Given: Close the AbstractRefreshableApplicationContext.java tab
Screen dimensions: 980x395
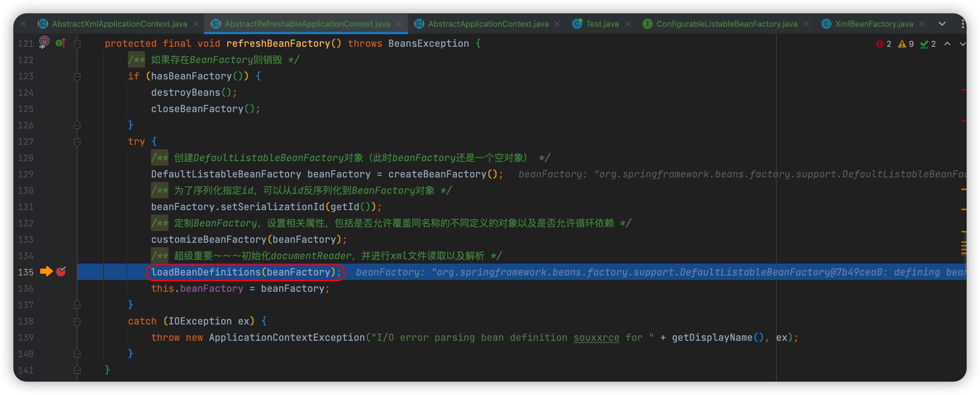Looking at the screenshot, I should pos(399,24).
